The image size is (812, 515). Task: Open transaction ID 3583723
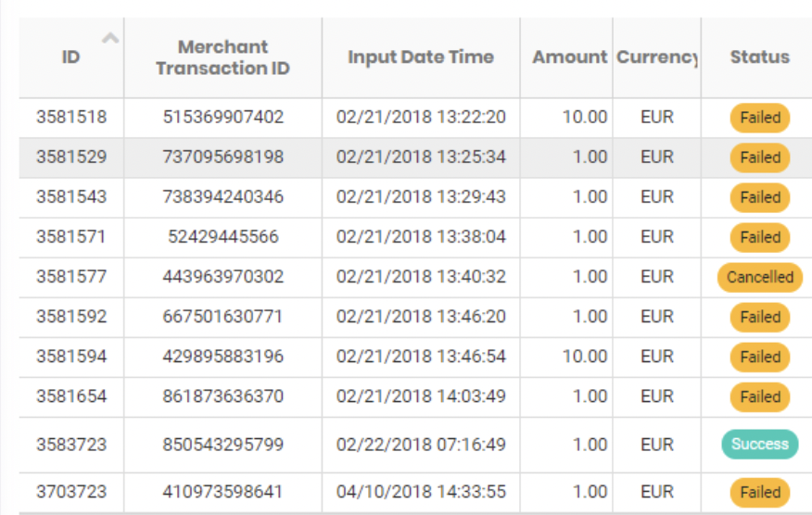[71, 445]
